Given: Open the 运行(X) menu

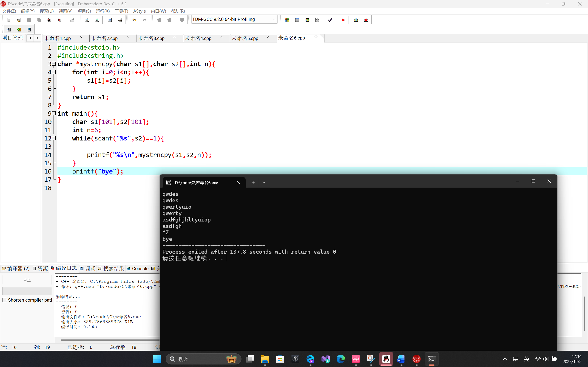Looking at the screenshot, I should pos(102,11).
